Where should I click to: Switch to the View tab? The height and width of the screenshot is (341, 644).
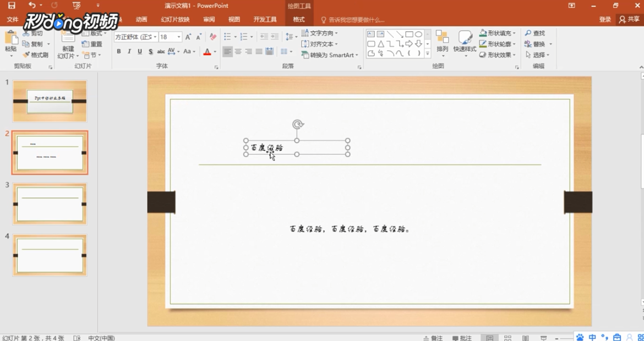point(234,19)
